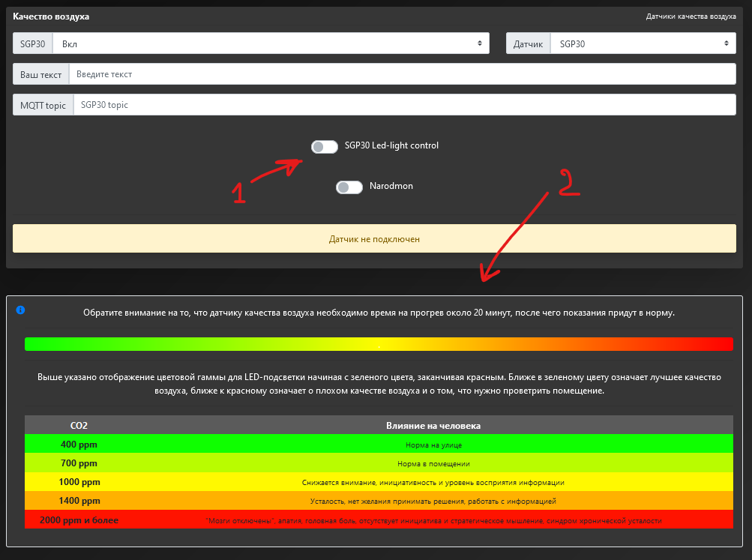
Task: Select the green 400 ppm row
Action: coord(378,444)
